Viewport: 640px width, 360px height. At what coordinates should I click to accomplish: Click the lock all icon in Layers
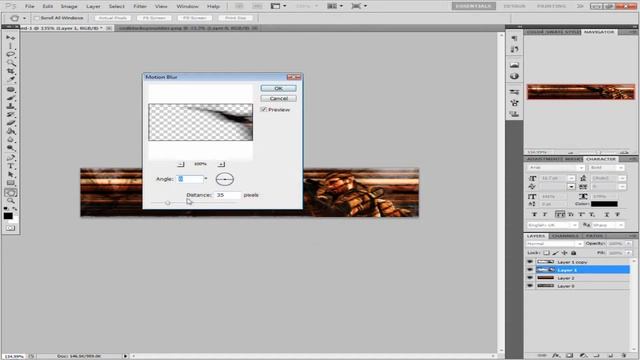pos(573,253)
